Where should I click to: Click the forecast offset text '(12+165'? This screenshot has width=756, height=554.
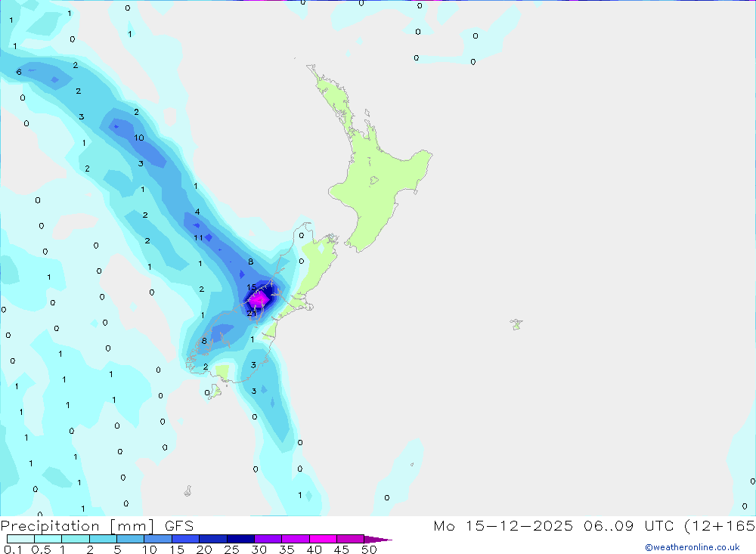tap(720, 526)
